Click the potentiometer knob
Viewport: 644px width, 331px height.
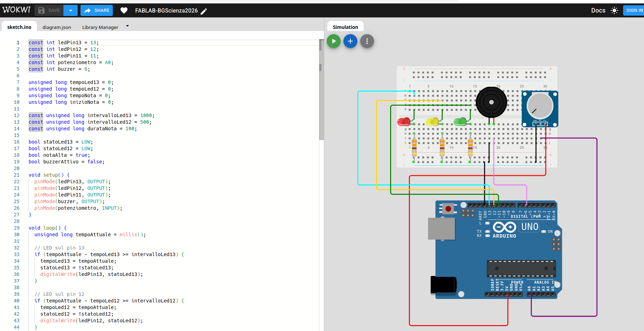pyautogui.click(x=540, y=106)
